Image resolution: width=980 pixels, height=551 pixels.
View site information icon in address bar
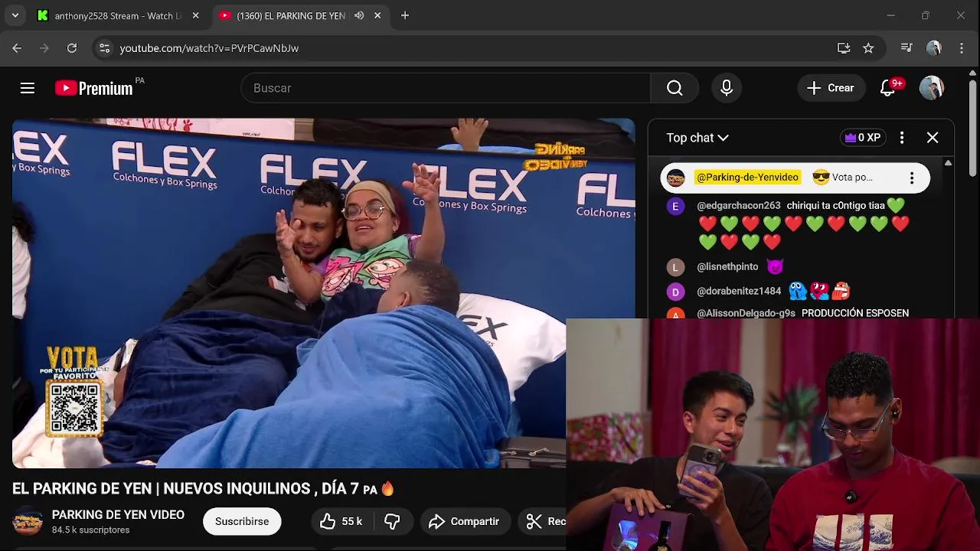coord(105,47)
